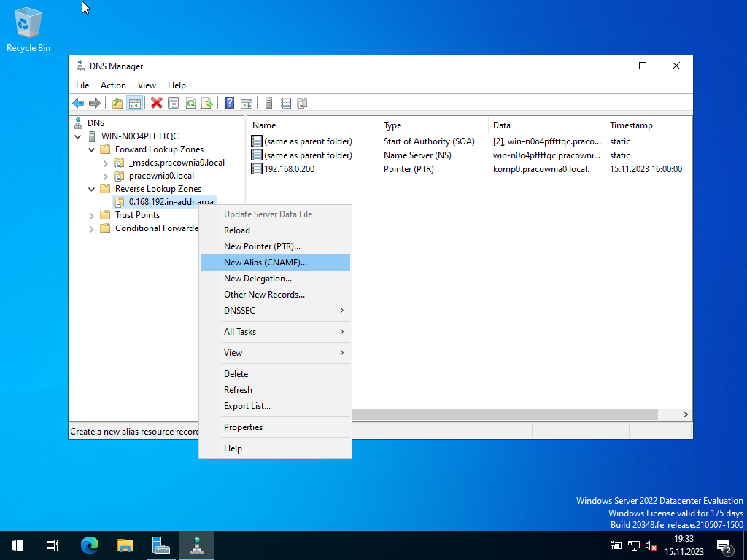Open Task View on taskbar
This screenshot has width=747, height=560.
pyautogui.click(x=53, y=545)
